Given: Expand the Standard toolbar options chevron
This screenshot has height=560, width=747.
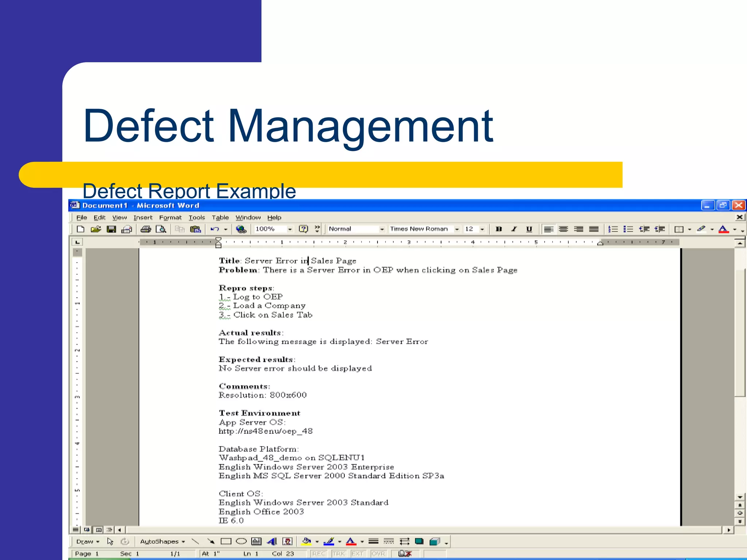Looking at the screenshot, I should [317, 229].
